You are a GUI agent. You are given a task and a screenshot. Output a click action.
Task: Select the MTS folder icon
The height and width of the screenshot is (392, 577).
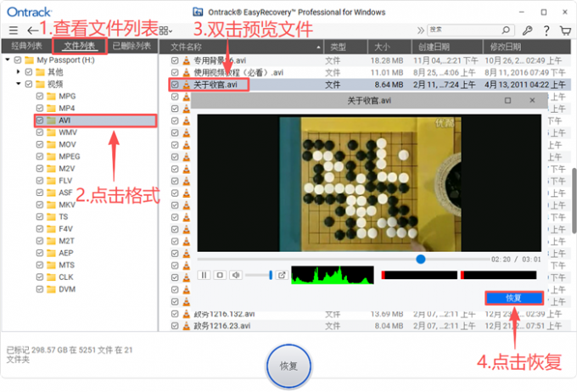(x=52, y=265)
